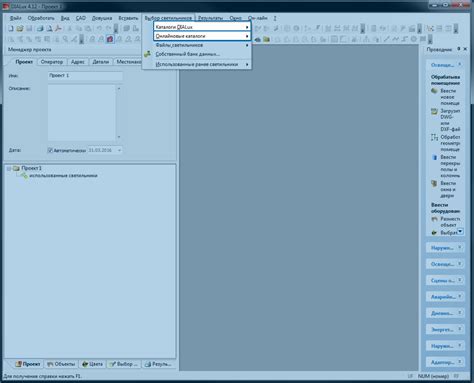Expand the Динамич... guide section
474x383 pixels.
(x=459, y=313)
